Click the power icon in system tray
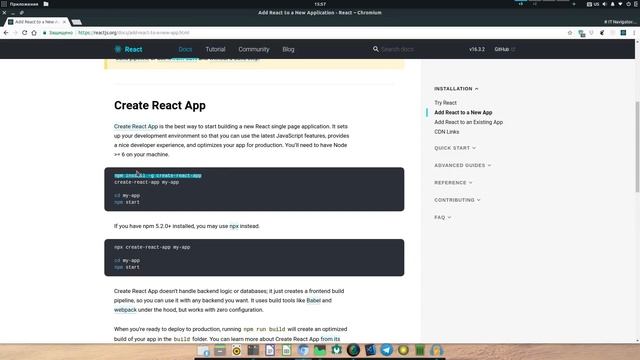The image size is (640, 360). [x=629, y=4]
